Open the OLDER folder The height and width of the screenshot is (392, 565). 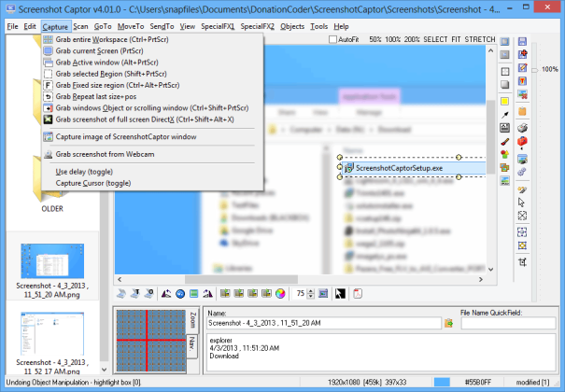(x=52, y=208)
